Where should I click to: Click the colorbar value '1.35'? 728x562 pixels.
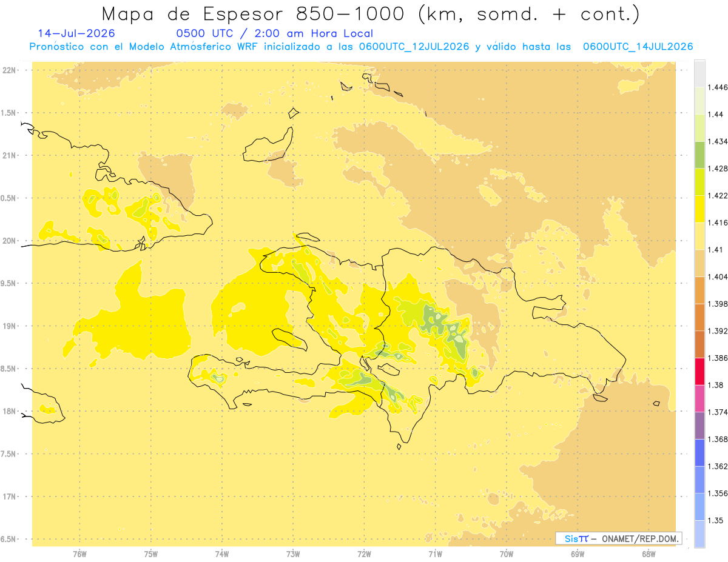(x=715, y=521)
